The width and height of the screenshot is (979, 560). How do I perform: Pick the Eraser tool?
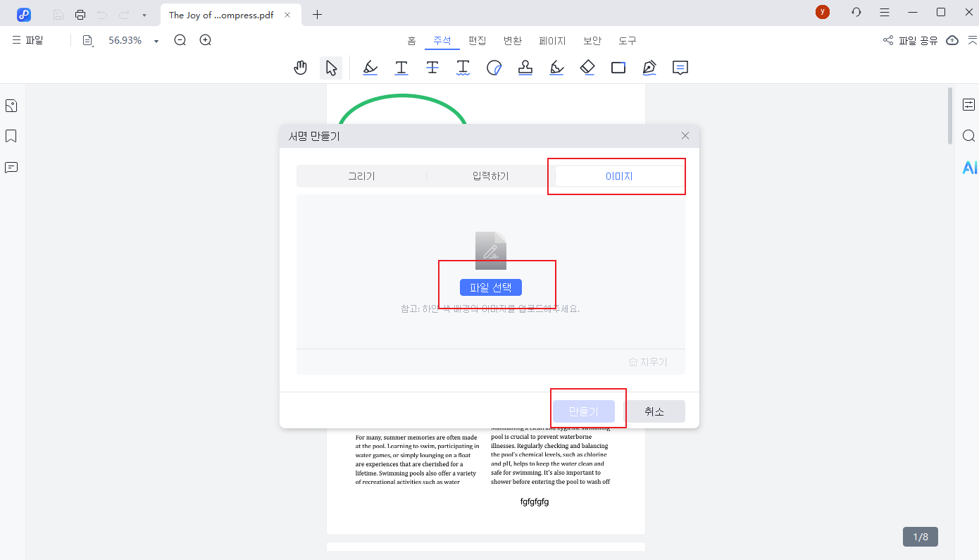tap(587, 67)
